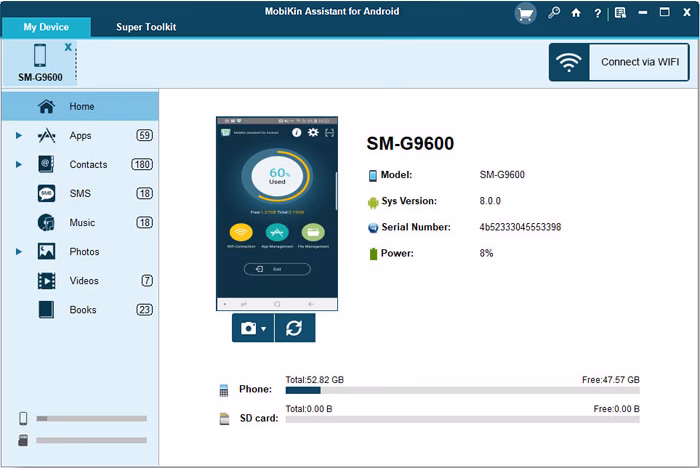The image size is (700, 468).
Task: Expand the Photos category arrow
Action: 19,251
